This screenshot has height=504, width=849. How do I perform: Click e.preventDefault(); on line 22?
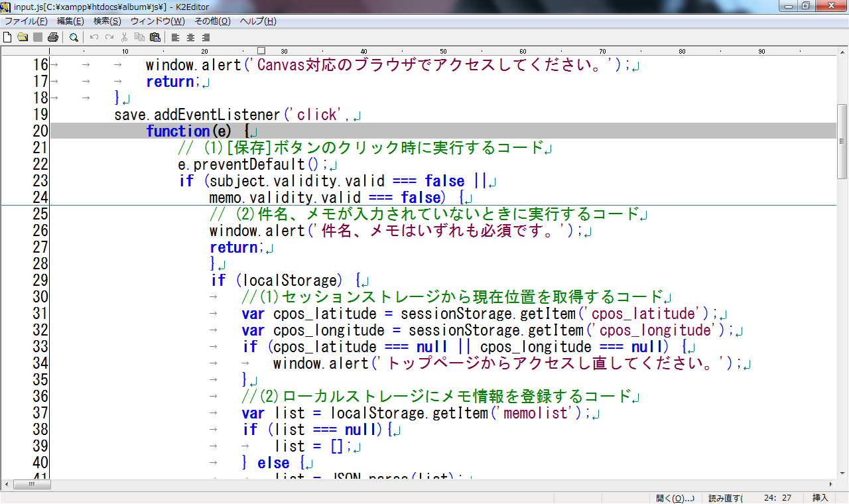[253, 164]
